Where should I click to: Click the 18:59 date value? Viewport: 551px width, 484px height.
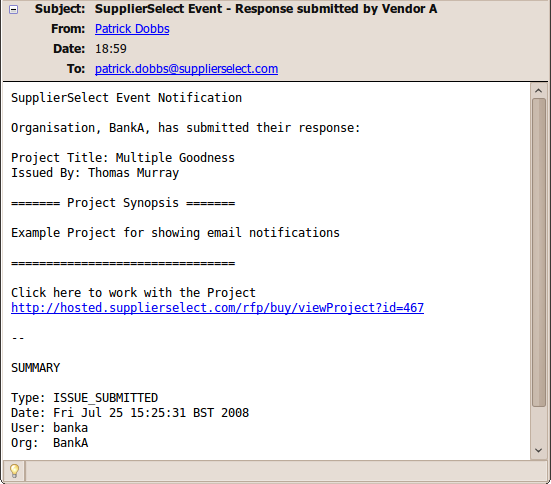(x=111, y=49)
